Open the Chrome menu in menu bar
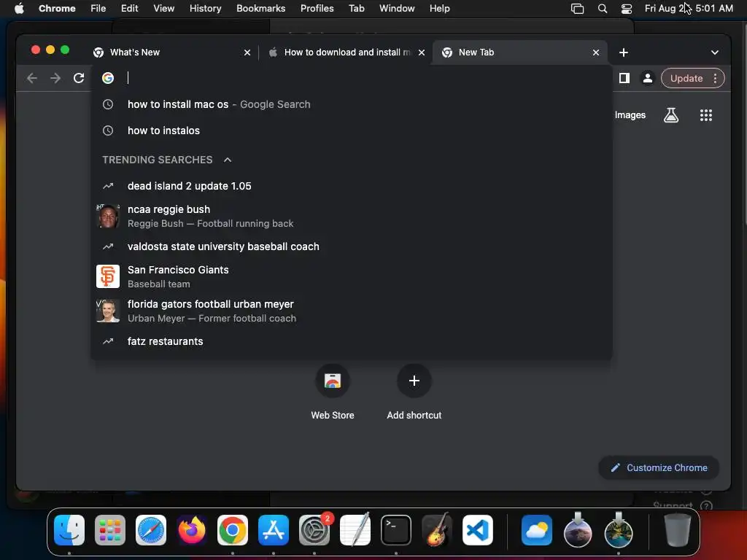Screen dimensions: 747x560 click(x=57, y=9)
